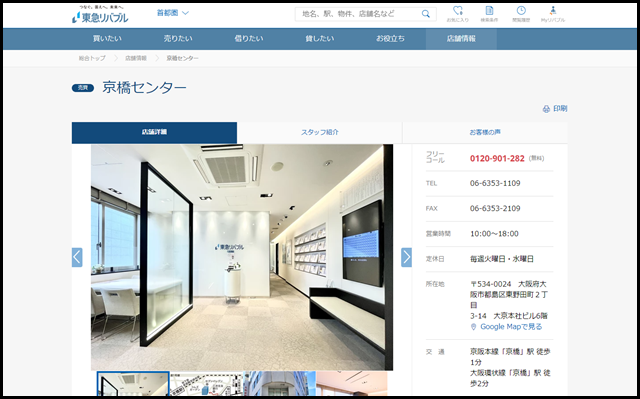Open the 貸したい menu
The image size is (640, 399).
pos(320,39)
